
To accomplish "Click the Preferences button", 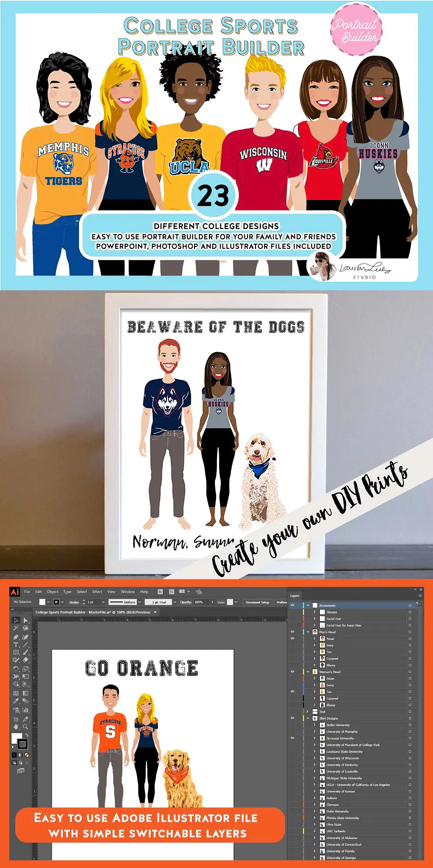I will [x=282, y=602].
